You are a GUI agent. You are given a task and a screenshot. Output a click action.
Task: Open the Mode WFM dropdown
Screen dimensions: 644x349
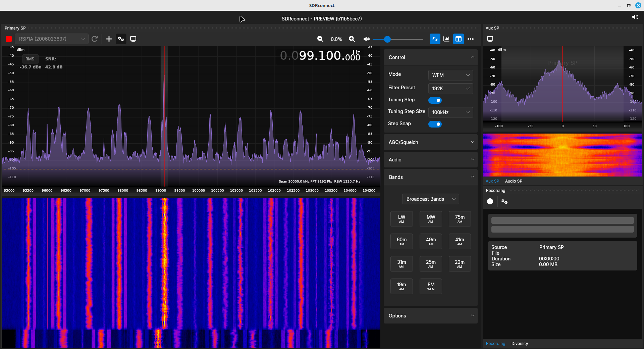coord(451,75)
